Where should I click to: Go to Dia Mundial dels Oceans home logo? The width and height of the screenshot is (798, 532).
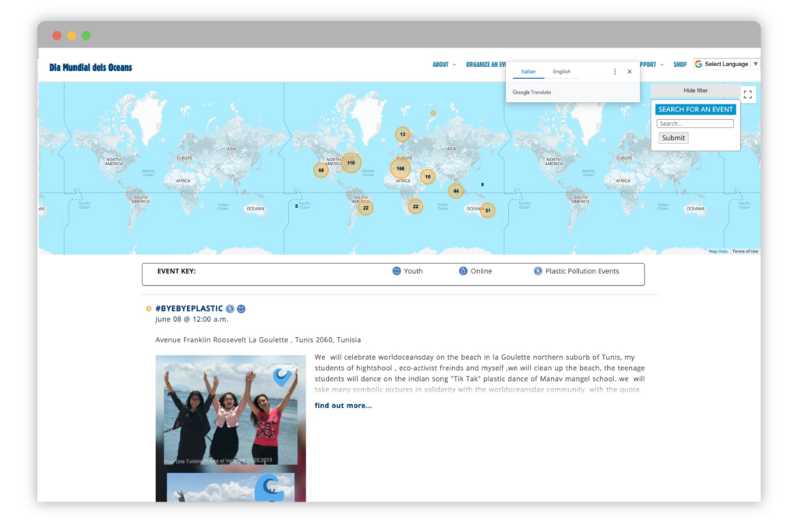90,68
